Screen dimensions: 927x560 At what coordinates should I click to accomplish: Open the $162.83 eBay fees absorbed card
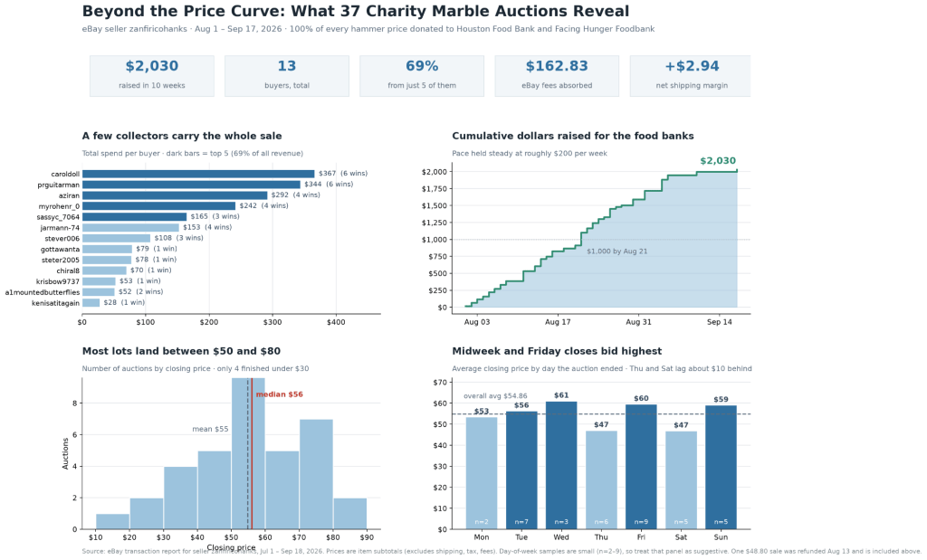[557, 76]
